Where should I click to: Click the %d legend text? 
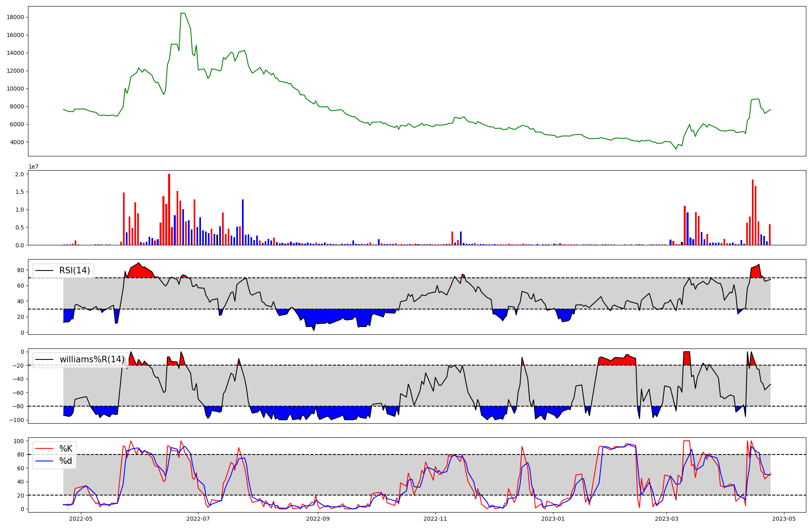tap(66, 461)
